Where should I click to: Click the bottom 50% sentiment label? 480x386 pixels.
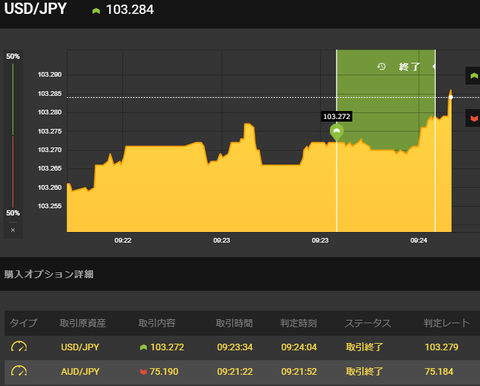13,213
